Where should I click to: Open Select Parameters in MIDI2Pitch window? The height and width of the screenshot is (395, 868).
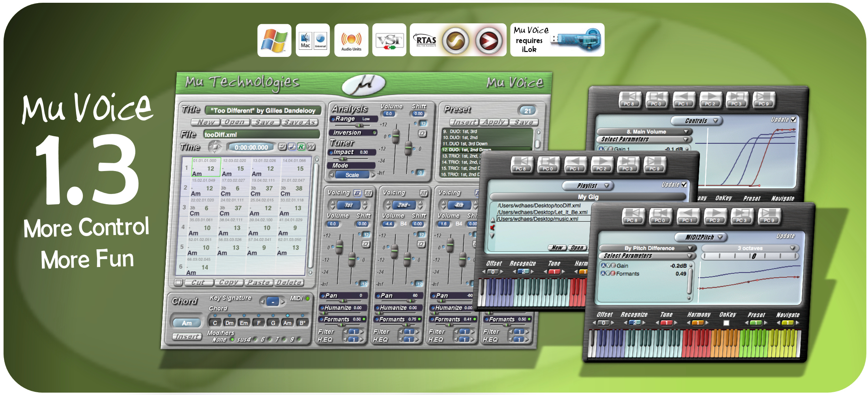pos(647,256)
